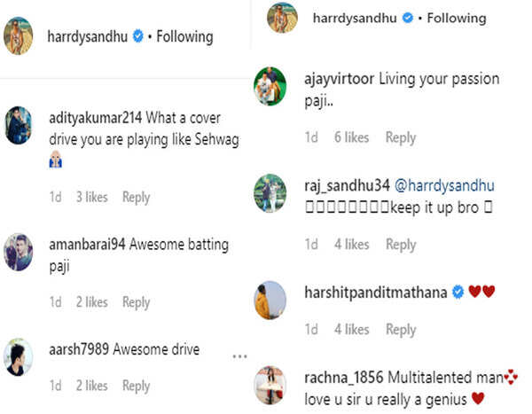The width and height of the screenshot is (532, 414).
Task: Open raj_sandhu34's avatar
Action: [270, 192]
